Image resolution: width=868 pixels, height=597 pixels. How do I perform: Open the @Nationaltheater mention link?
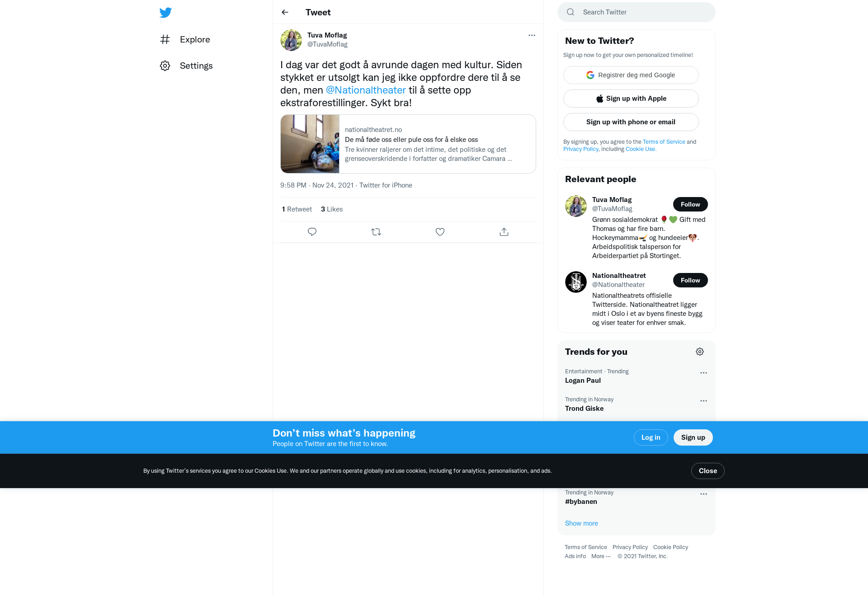(x=366, y=90)
